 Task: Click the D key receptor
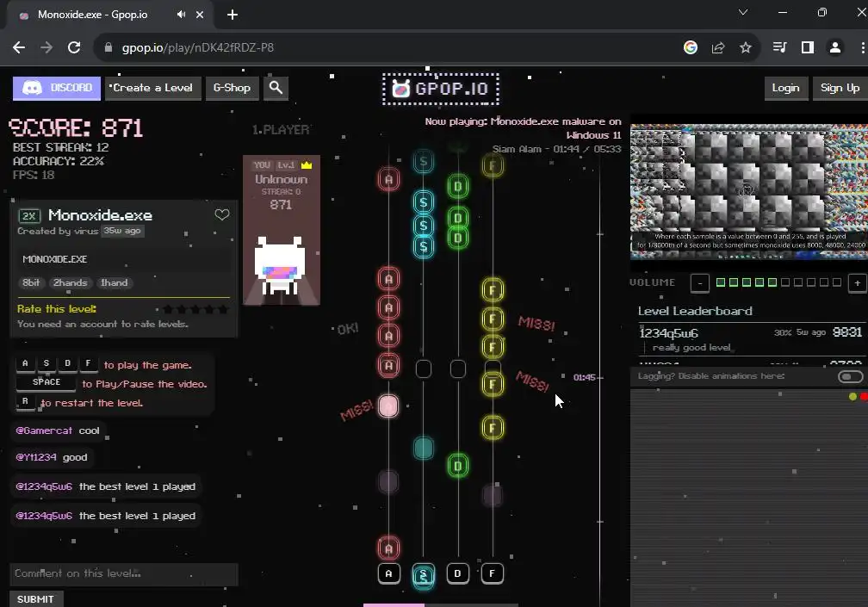coord(457,573)
